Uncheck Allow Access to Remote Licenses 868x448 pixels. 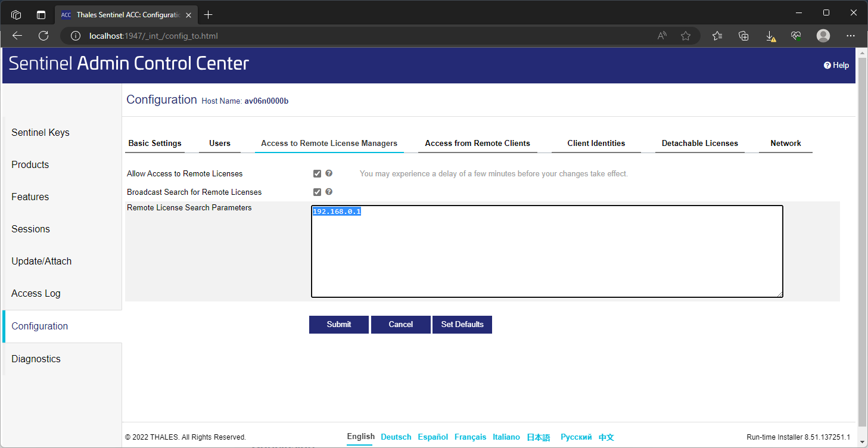click(317, 174)
